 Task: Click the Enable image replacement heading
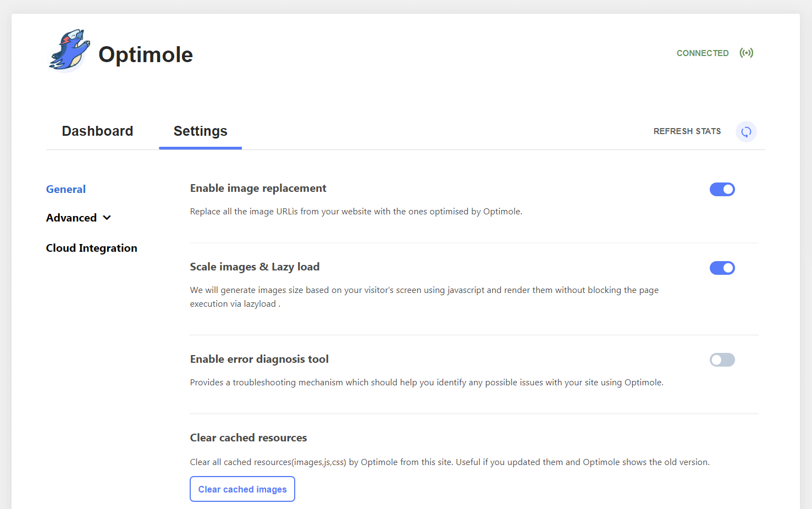[258, 188]
